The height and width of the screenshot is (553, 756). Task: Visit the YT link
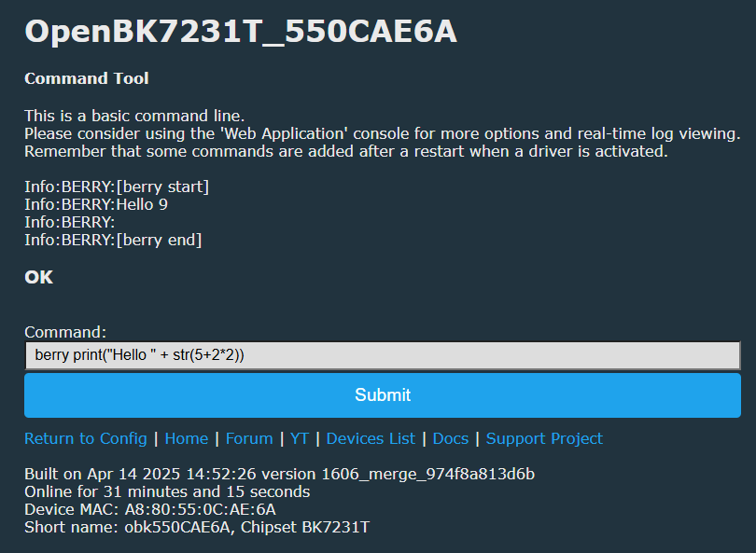point(300,438)
